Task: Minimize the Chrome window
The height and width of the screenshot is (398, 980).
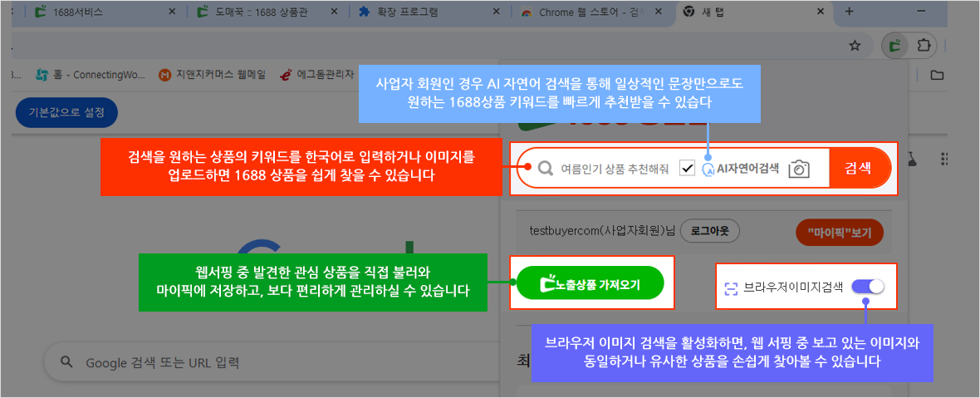Action: [921, 12]
